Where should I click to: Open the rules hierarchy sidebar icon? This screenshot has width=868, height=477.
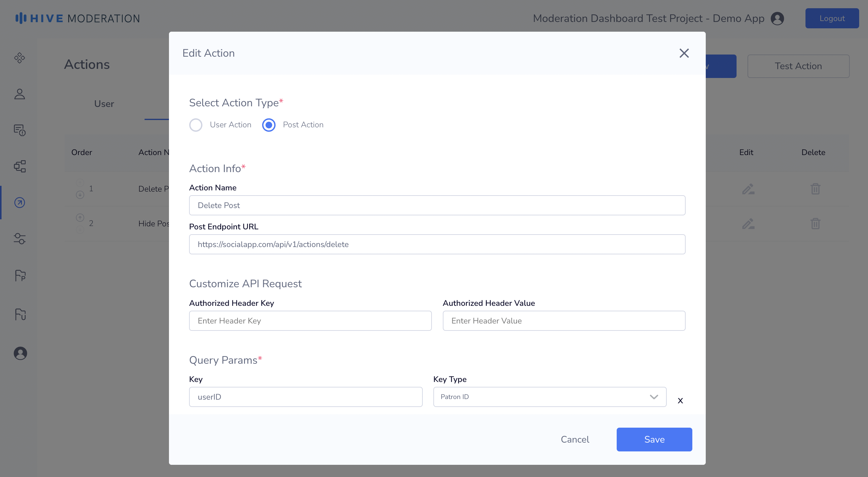click(20, 166)
